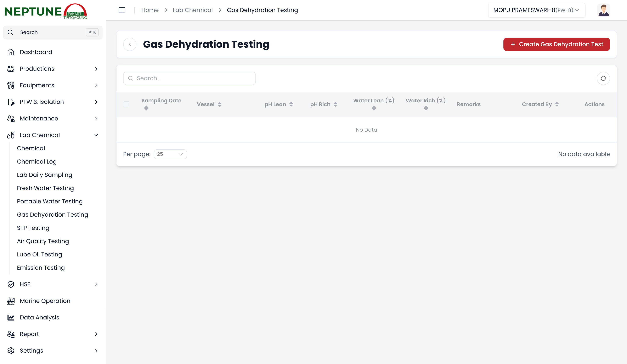Navigate to Home breadcrumb
Screen dimensions: 627x364
[150, 10]
